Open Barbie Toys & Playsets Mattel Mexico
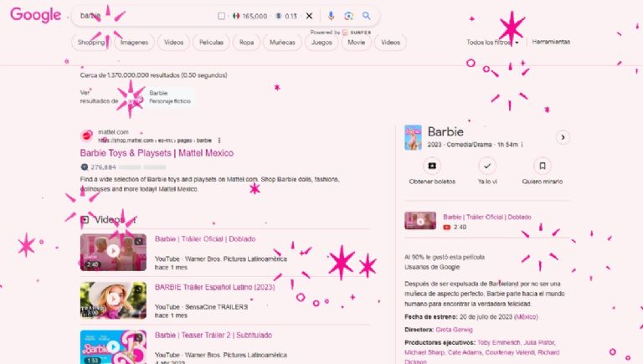The width and height of the screenshot is (643, 364). click(x=157, y=153)
